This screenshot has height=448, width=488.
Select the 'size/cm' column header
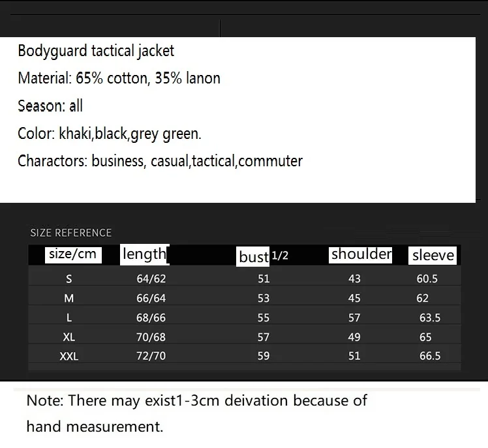[x=73, y=254]
